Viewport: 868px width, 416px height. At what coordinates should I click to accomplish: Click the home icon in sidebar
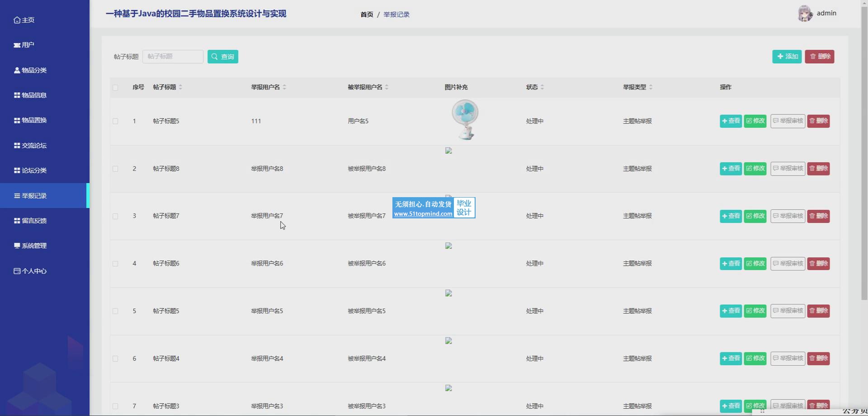tap(17, 20)
